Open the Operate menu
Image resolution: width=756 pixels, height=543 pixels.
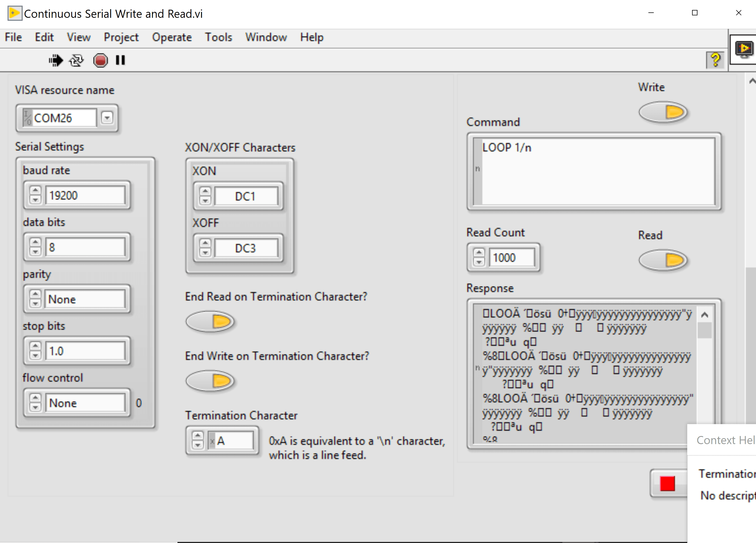172,37
